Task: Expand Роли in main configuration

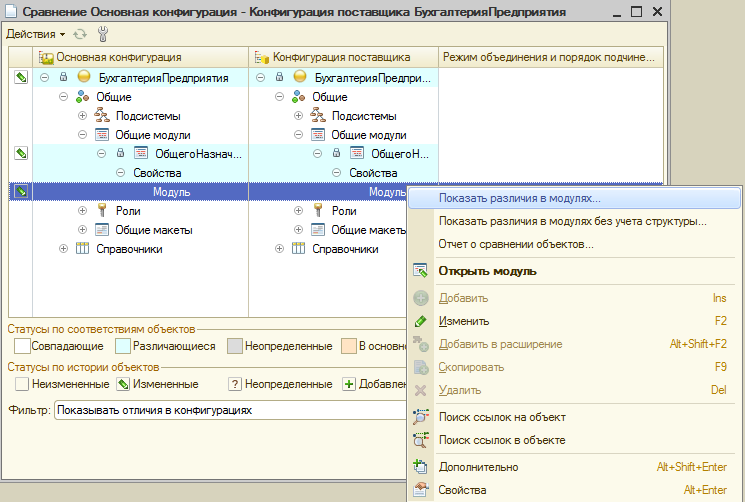Action: [x=82, y=210]
